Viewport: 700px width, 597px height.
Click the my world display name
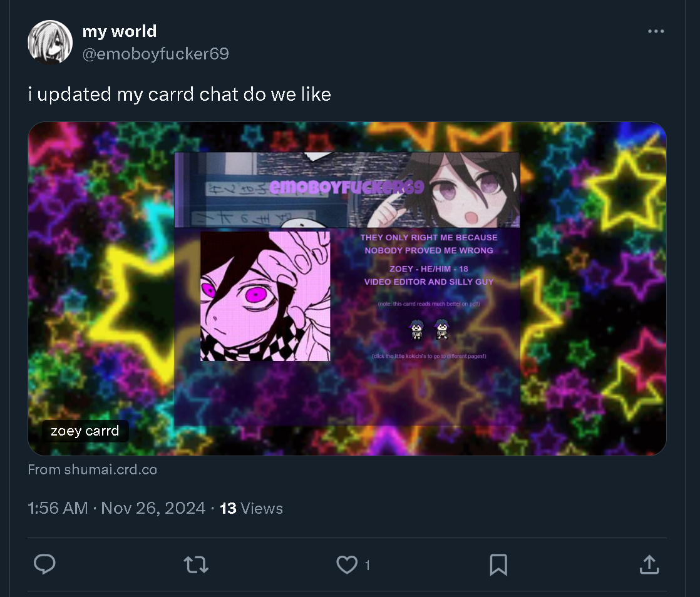[x=119, y=31]
